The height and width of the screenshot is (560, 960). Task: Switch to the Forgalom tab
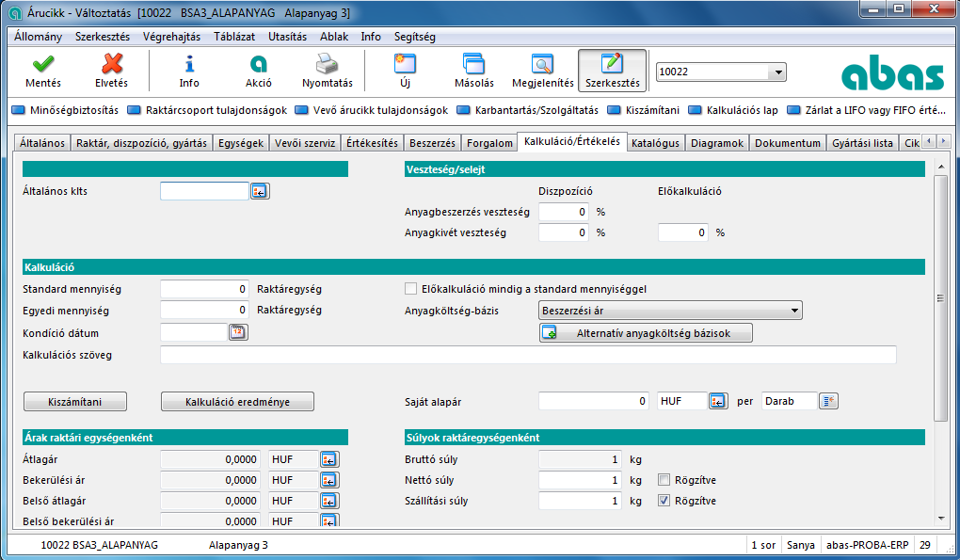click(x=489, y=143)
